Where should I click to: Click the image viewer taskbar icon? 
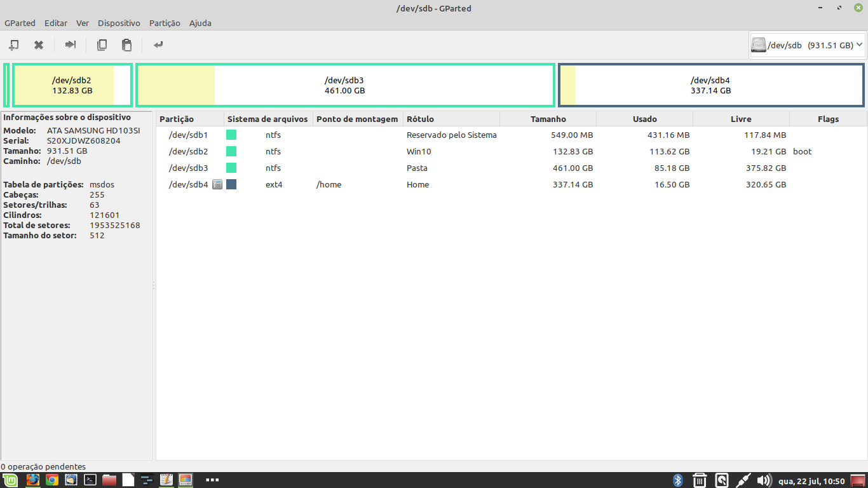185,480
